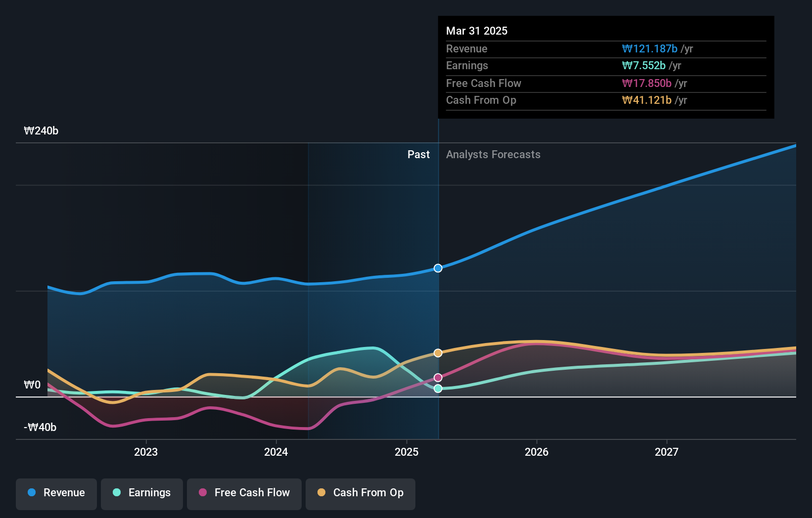Click the Cash From Op label in tooltip
The image size is (812, 518).
point(481,100)
